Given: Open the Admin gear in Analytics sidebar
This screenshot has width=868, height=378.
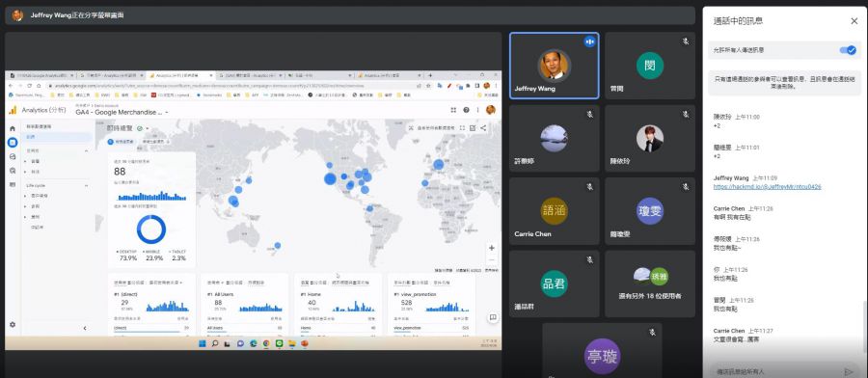Looking at the screenshot, I should 13,325.
